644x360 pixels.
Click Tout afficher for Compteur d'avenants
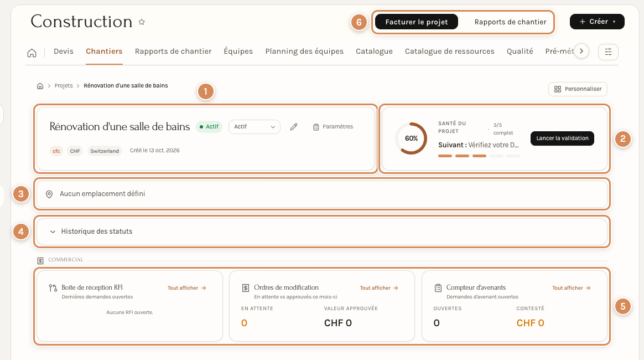tap(572, 288)
